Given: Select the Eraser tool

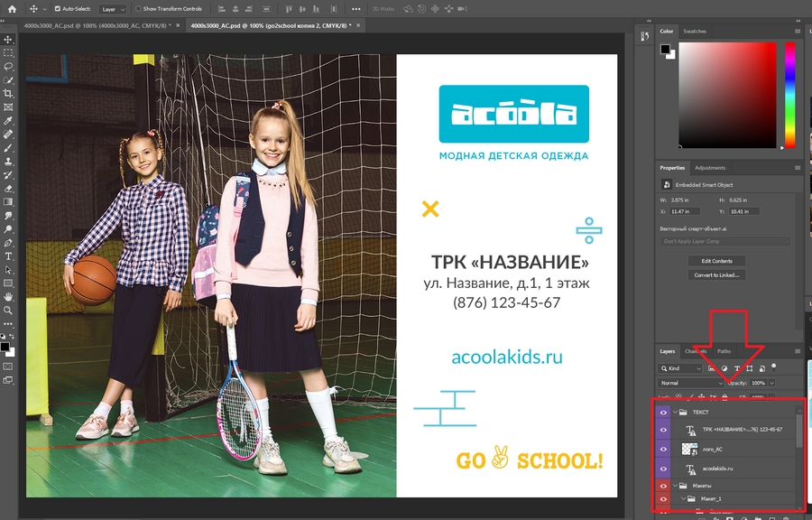Looking at the screenshot, I should click(8, 189).
